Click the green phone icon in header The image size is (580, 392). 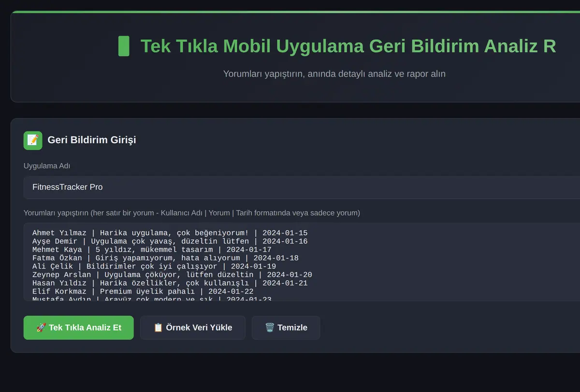(x=124, y=46)
